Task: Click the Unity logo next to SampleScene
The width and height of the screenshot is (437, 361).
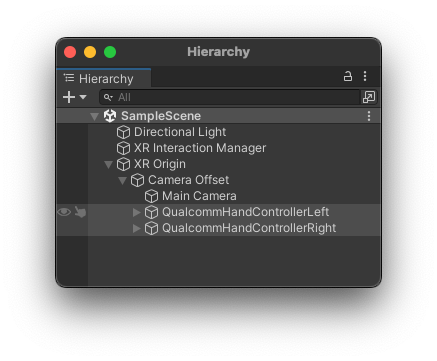Action: (x=110, y=116)
